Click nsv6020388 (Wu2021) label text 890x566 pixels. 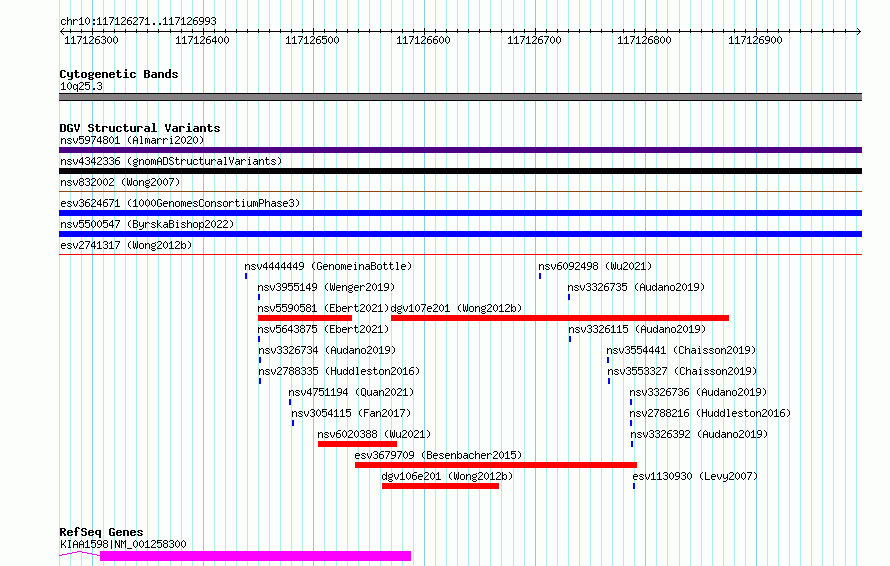(x=374, y=434)
